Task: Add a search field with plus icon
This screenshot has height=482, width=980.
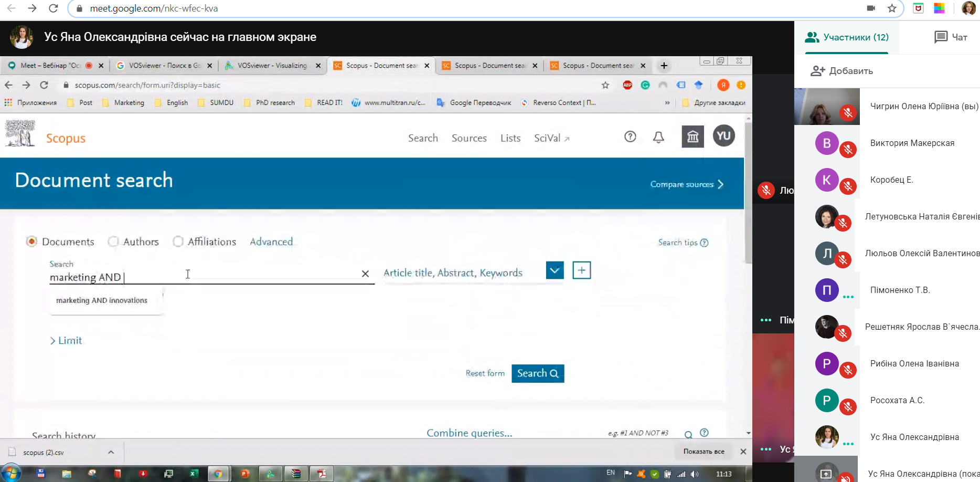Action: [581, 270]
